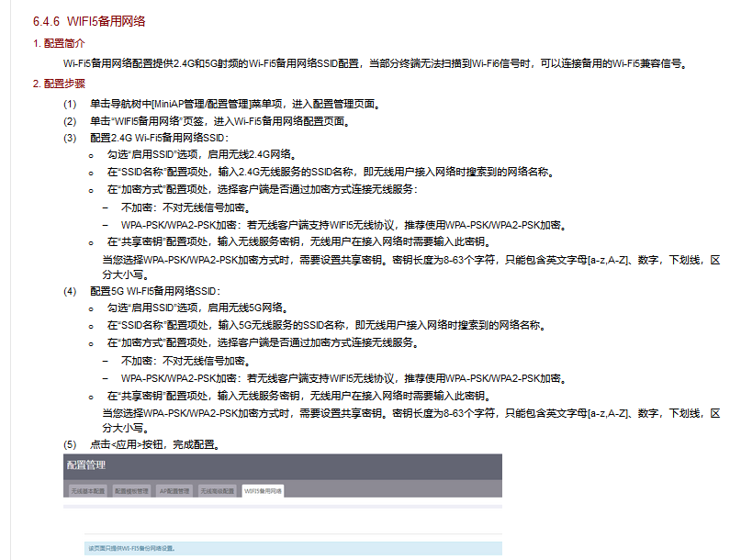Switch to the 配置模板管理 tab

(x=131, y=491)
